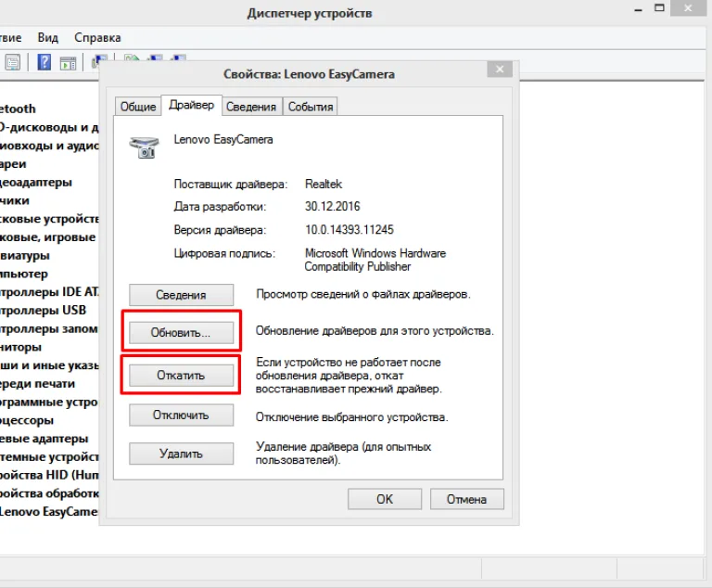This screenshot has height=588, width=712.
Task: Click the date value 30.12.2016
Action: 333,206
